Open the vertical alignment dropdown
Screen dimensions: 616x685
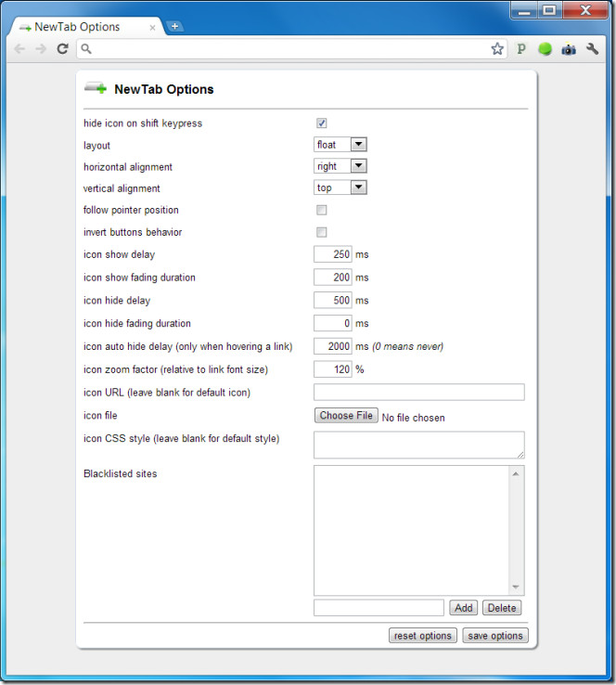pyautogui.click(x=340, y=187)
